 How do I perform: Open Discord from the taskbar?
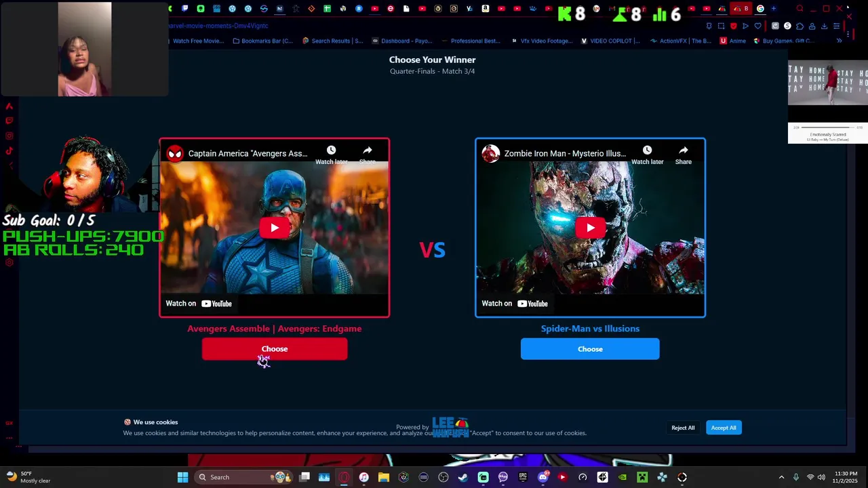[542, 477]
